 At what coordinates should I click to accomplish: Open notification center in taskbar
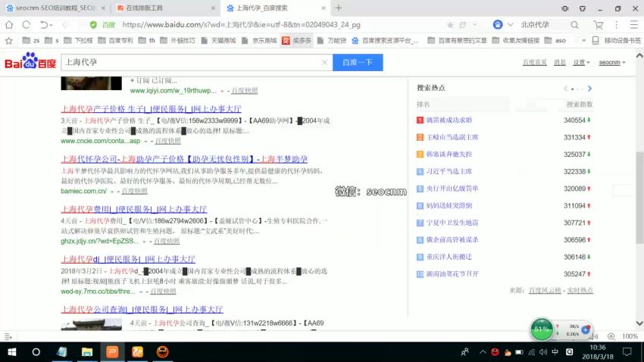627,351
